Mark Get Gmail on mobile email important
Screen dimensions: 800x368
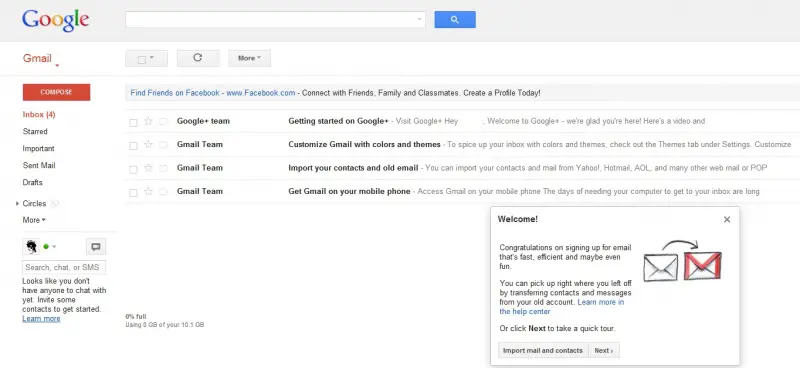163,192
